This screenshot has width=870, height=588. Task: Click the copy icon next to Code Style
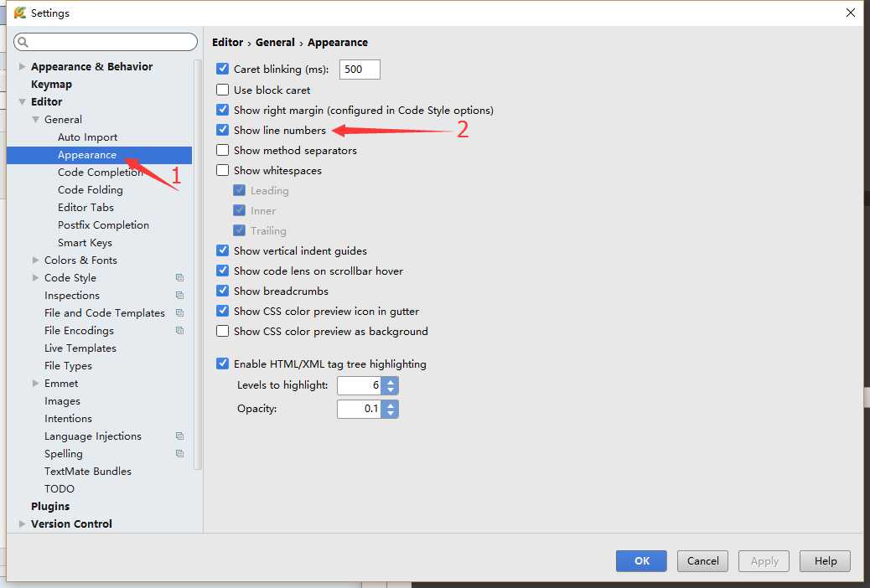[179, 277]
